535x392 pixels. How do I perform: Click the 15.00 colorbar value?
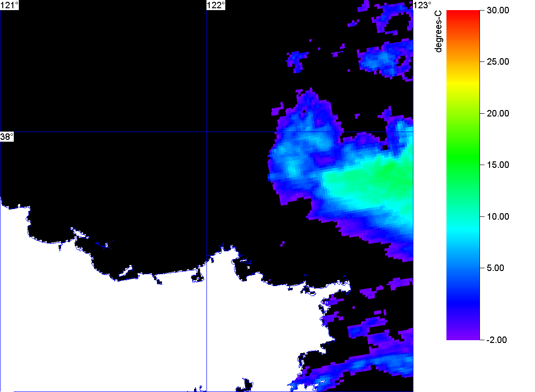tap(498, 165)
